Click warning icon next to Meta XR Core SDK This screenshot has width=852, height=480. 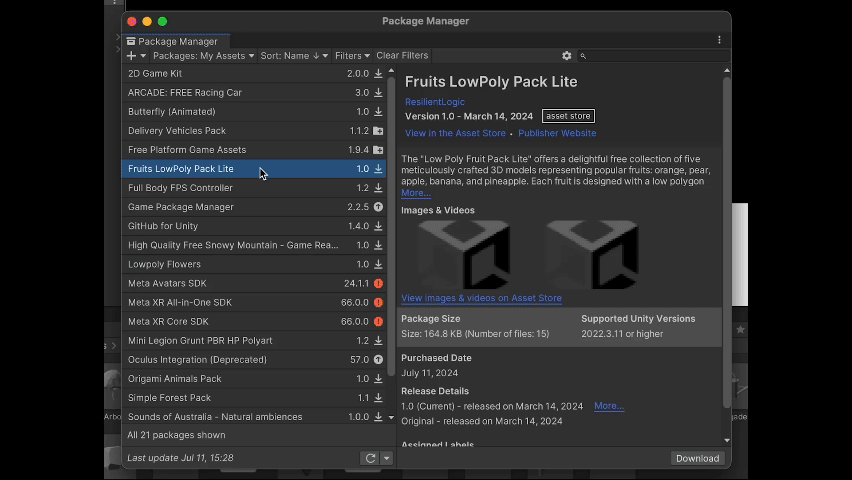[x=378, y=322]
